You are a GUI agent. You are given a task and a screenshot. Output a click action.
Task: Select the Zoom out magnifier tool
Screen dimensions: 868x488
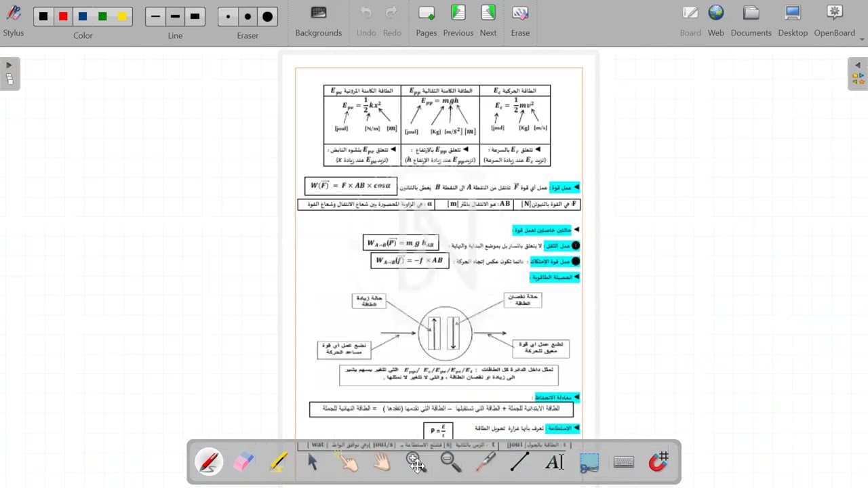click(451, 462)
